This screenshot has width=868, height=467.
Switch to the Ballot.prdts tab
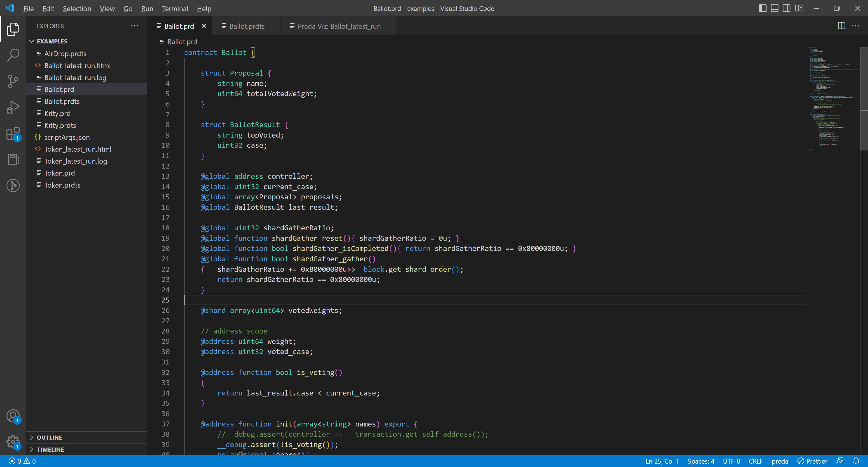click(246, 26)
